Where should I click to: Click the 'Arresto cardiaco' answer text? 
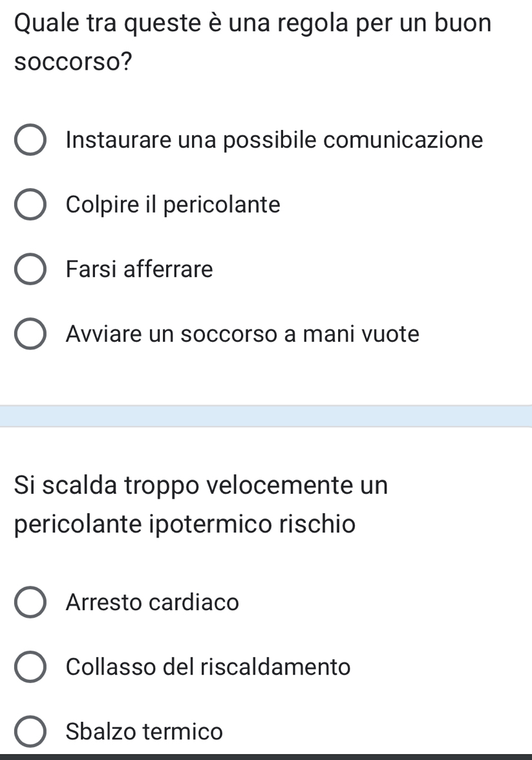[153, 603]
